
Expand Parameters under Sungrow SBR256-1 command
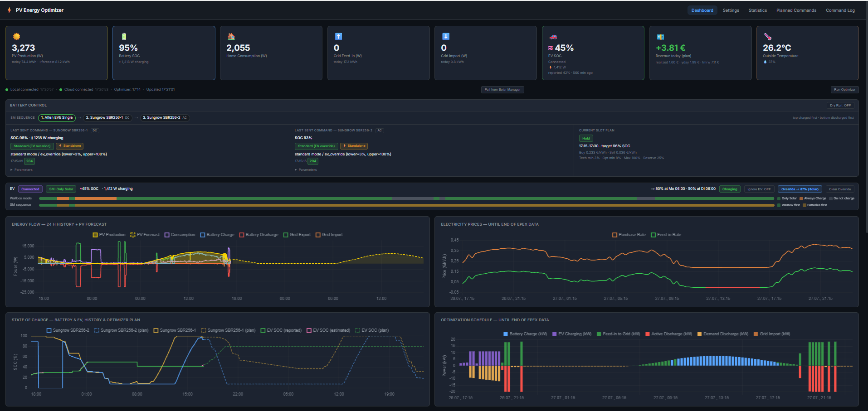22,169
